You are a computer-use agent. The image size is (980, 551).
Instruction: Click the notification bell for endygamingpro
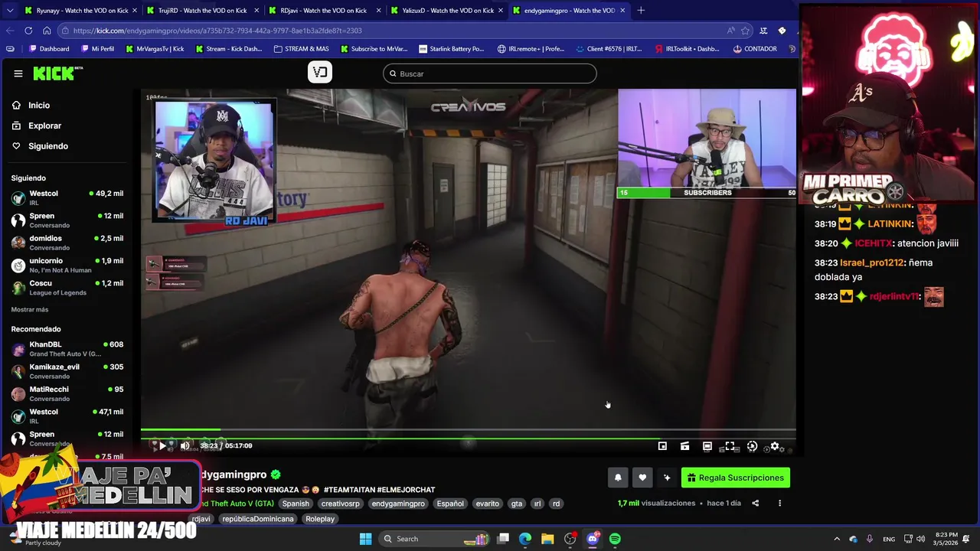[618, 478]
